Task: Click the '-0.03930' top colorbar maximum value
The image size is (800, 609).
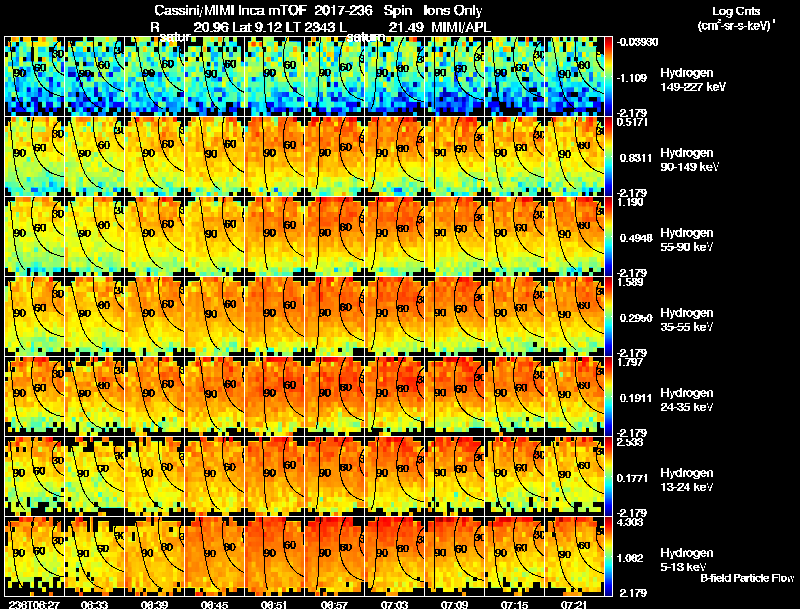Action: (x=637, y=42)
